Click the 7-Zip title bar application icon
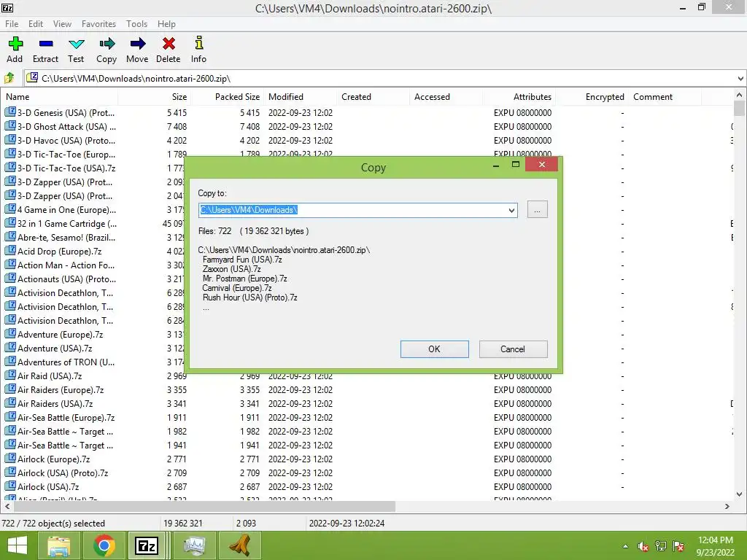Image resolution: width=747 pixels, height=560 pixels. (7, 7)
